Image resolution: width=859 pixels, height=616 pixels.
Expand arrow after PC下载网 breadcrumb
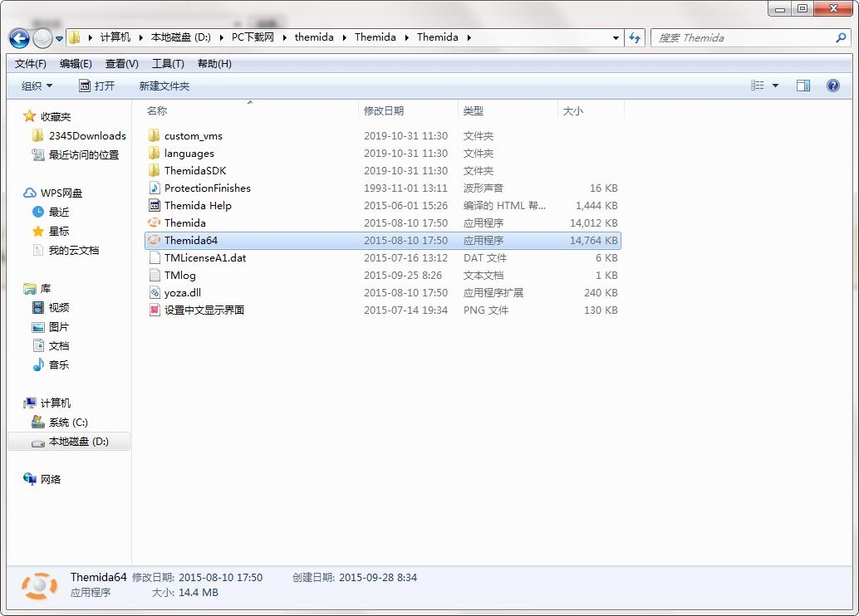(284, 37)
